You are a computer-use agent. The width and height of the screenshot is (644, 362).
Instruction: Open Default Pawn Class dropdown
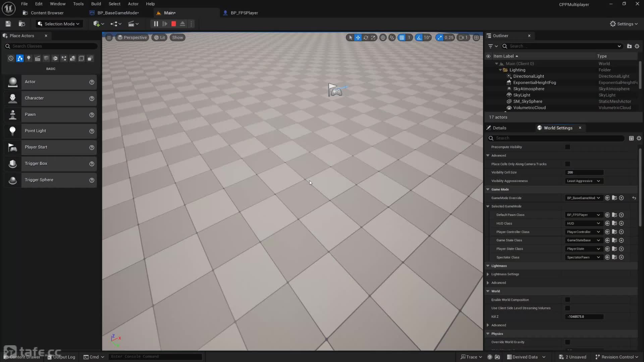point(584,215)
